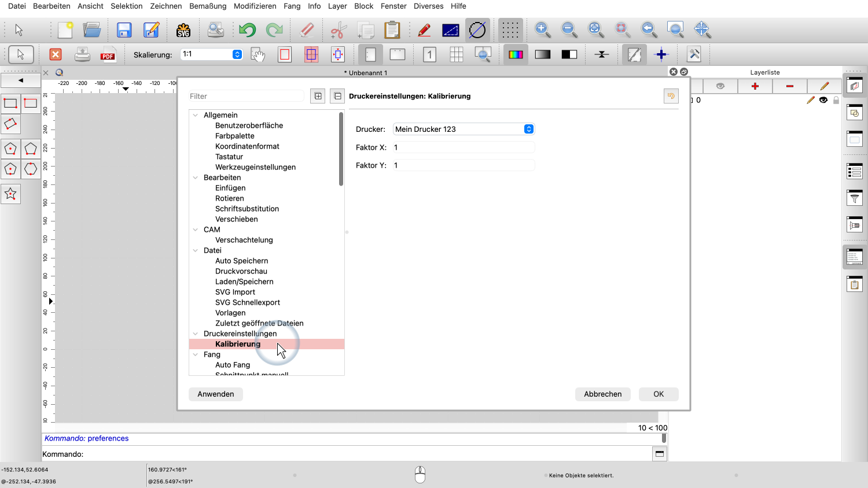The width and height of the screenshot is (868, 488).
Task: Toggle the dotted grid display button
Action: pos(510,30)
